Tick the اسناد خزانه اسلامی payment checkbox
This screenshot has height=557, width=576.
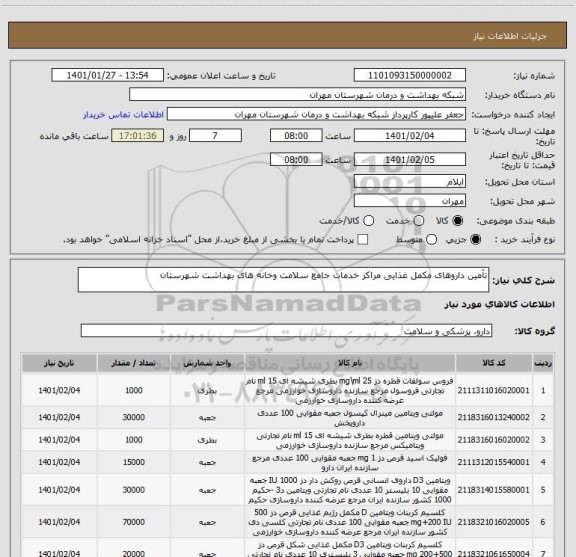(x=363, y=240)
